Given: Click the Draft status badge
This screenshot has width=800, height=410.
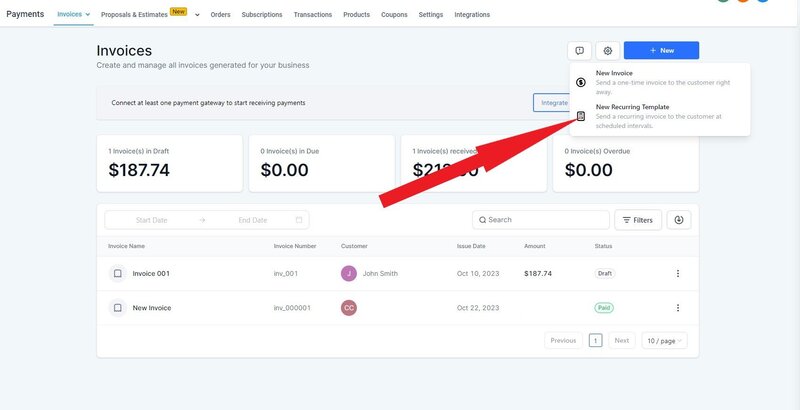Looking at the screenshot, I should point(605,273).
